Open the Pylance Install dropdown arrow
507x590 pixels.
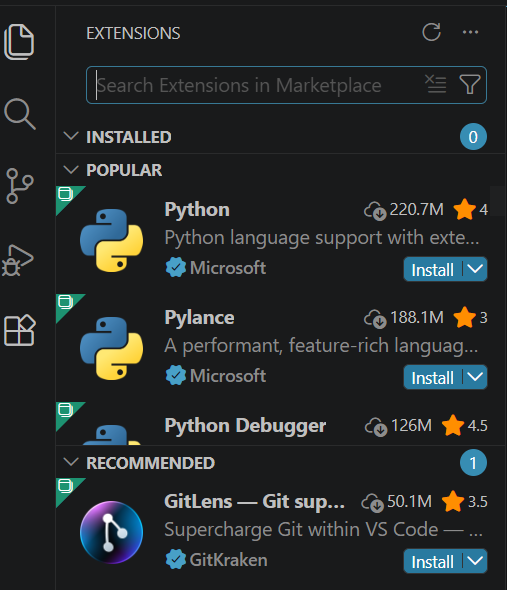click(475, 377)
